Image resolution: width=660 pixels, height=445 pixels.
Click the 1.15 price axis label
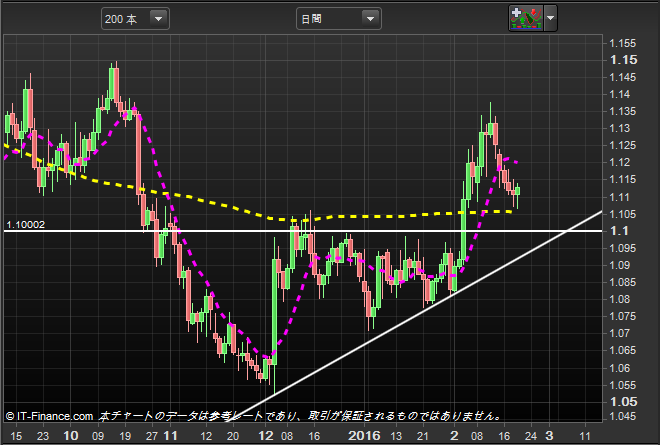pos(623,60)
